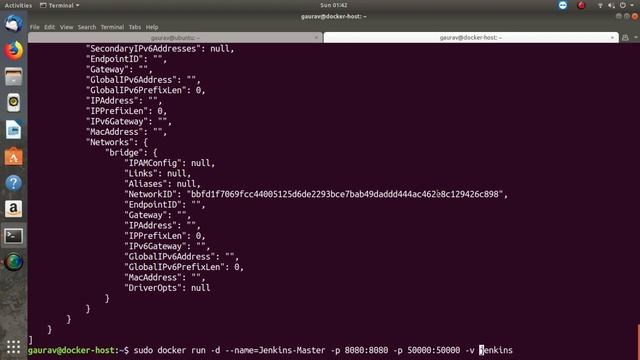Open the globe icon below Terminal in dock
The image size is (640, 360).
click(x=13, y=262)
